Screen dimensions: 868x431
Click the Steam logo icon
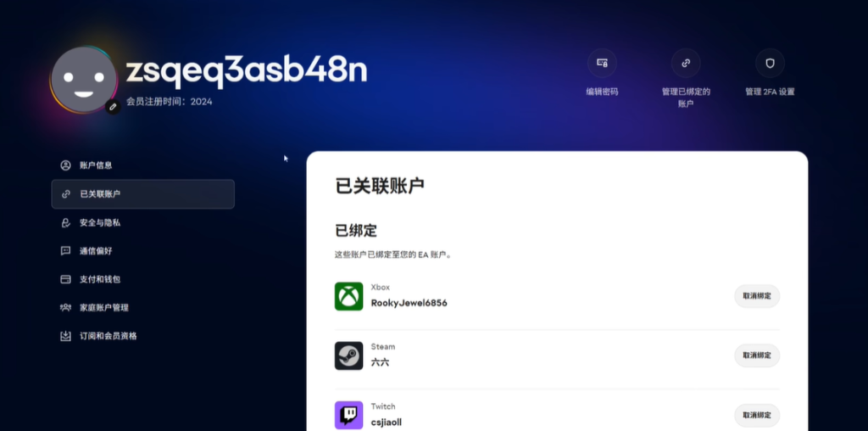point(348,355)
